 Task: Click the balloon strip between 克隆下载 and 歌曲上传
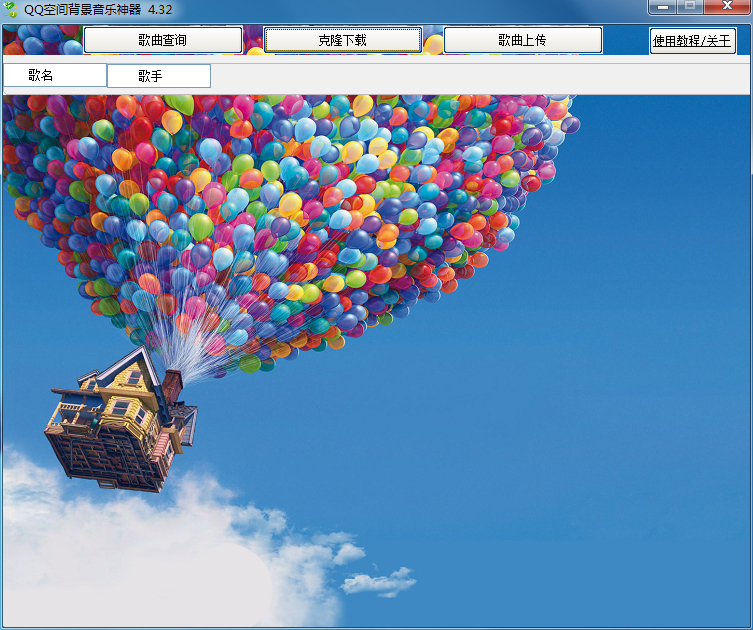pyautogui.click(x=433, y=40)
